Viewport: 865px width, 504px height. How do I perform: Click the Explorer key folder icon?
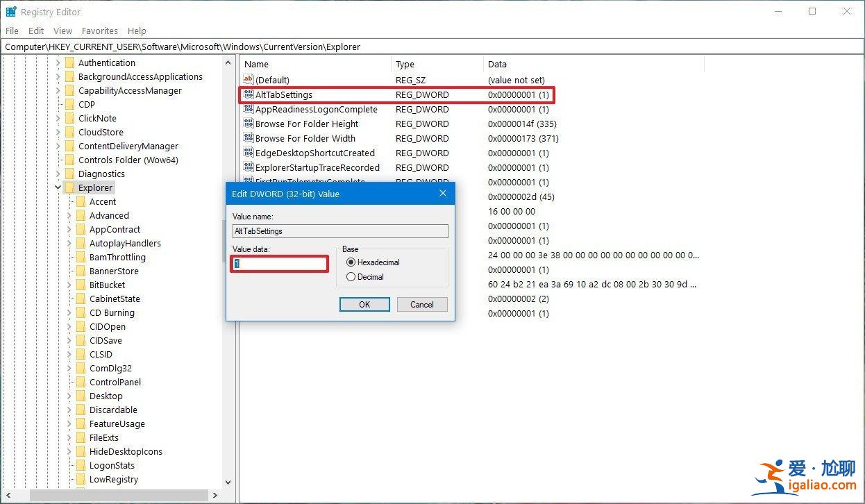coord(70,187)
